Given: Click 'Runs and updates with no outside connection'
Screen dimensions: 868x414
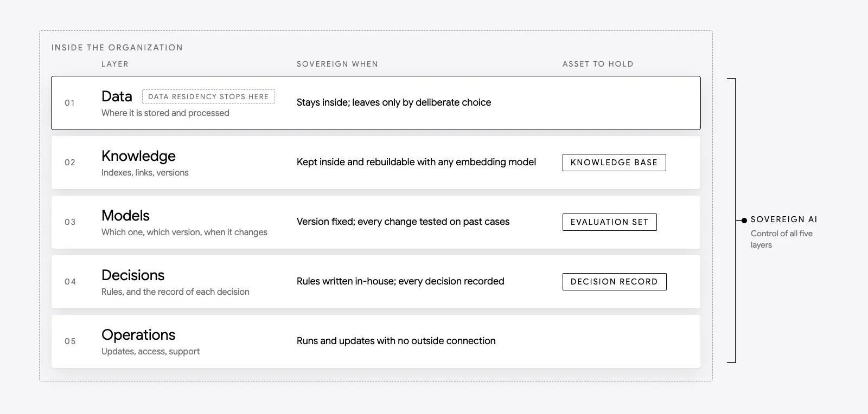Looking at the screenshot, I should tap(396, 341).
